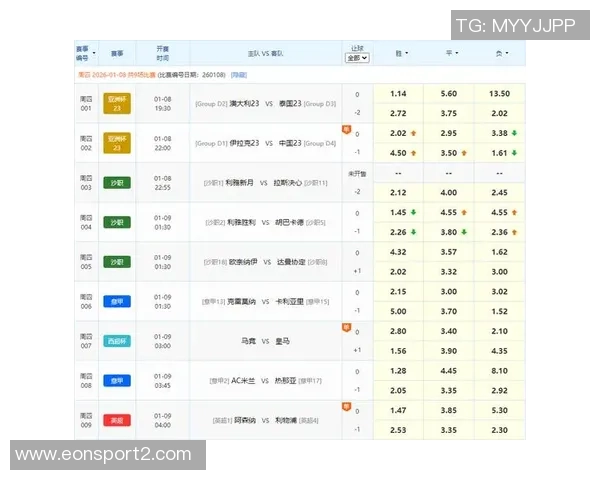Sort by the 负 column header arrow
600x480 pixels.
[507, 53]
